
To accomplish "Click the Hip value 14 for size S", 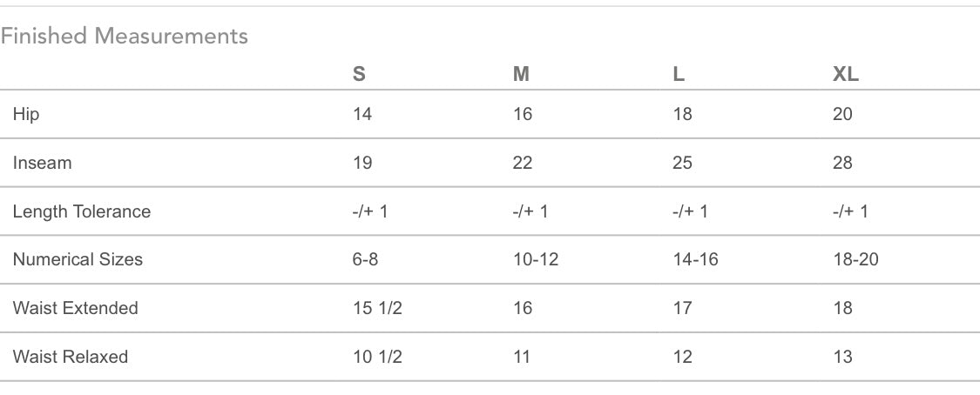I will point(362,114).
